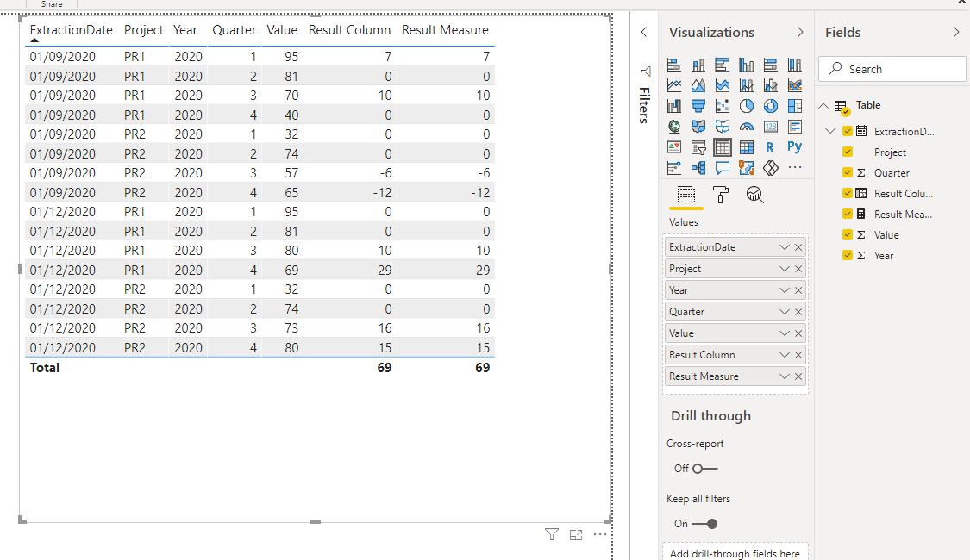The height and width of the screenshot is (560, 970).
Task: Select the pie chart visual
Action: point(747,106)
